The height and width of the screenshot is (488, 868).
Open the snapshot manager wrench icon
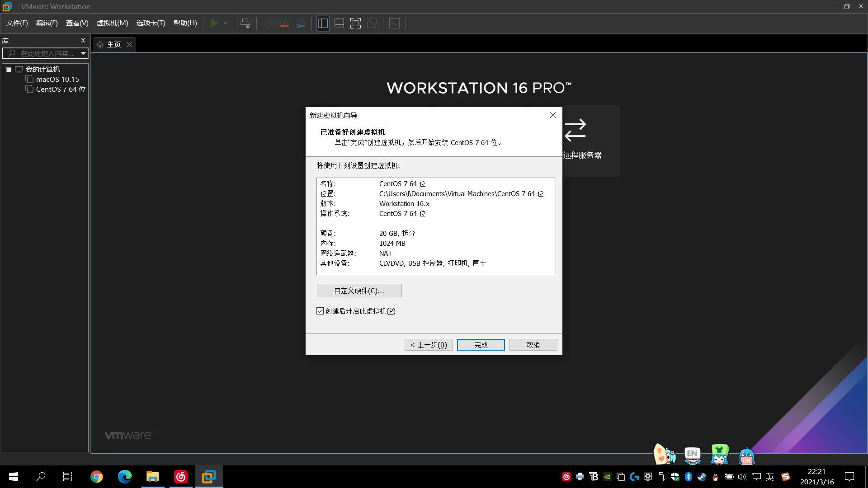coord(301,23)
